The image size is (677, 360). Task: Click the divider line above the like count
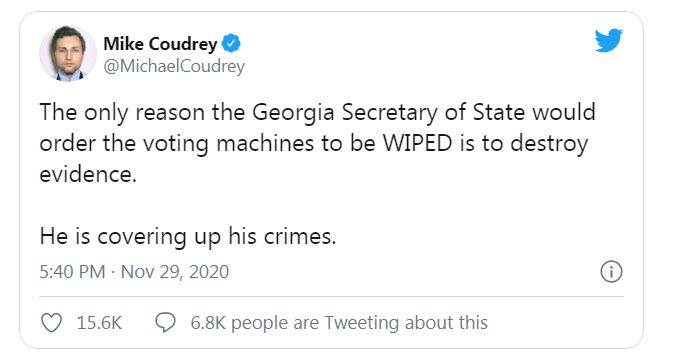pos(332,297)
